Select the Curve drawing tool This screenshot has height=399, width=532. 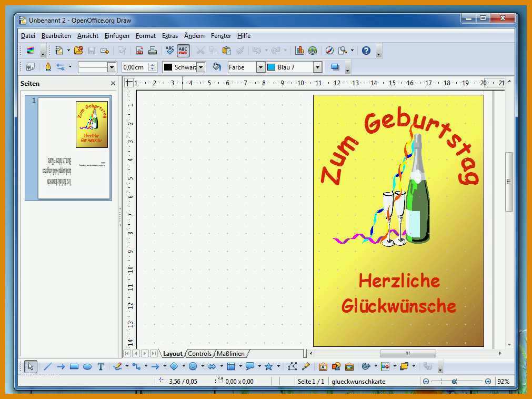117,366
